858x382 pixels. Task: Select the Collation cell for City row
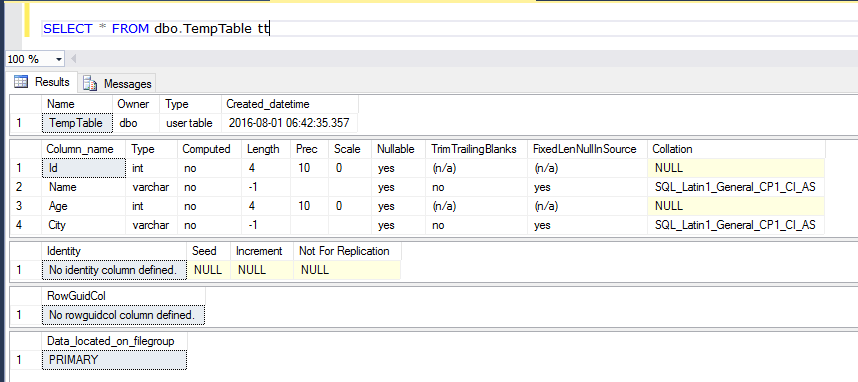tap(736, 225)
